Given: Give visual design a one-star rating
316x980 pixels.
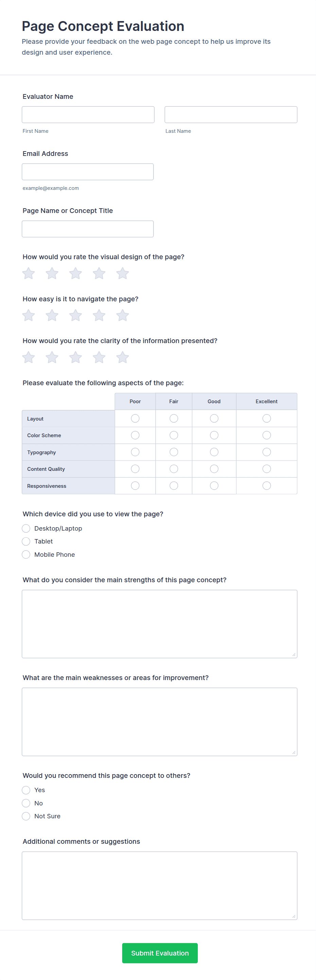Looking at the screenshot, I should (x=29, y=273).
